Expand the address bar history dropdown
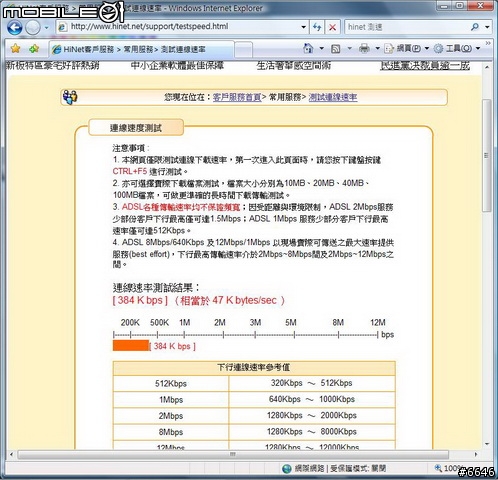Screen dimensions: 498x480 click(303, 27)
